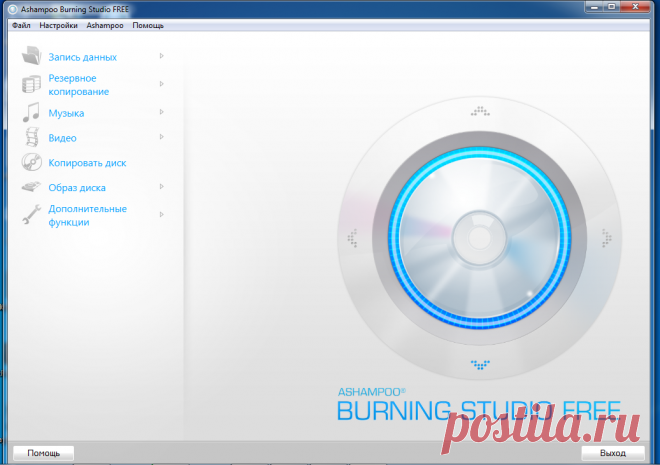Minimize the Ashampoo Burning Studio window

pos(594,7)
